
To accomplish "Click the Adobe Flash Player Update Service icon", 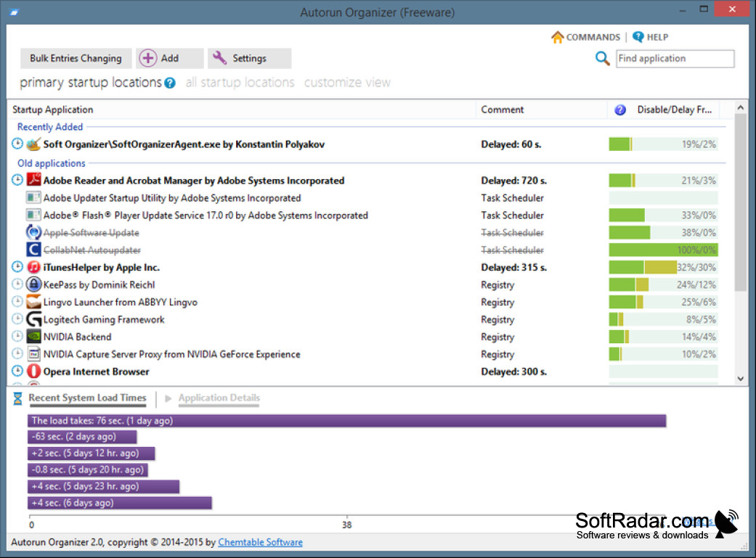I will (x=33, y=215).
